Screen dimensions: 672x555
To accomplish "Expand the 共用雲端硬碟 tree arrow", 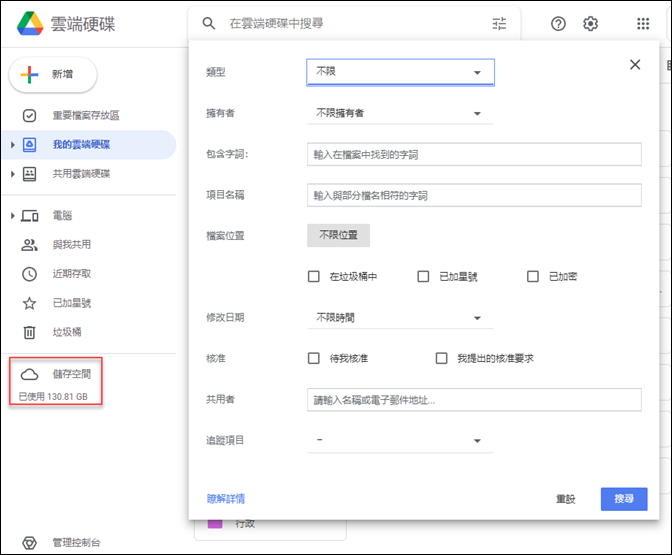I will click(12, 174).
